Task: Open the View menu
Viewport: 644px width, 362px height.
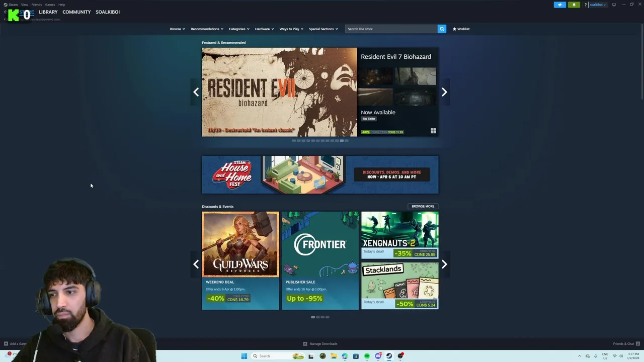Action: pyautogui.click(x=24, y=5)
